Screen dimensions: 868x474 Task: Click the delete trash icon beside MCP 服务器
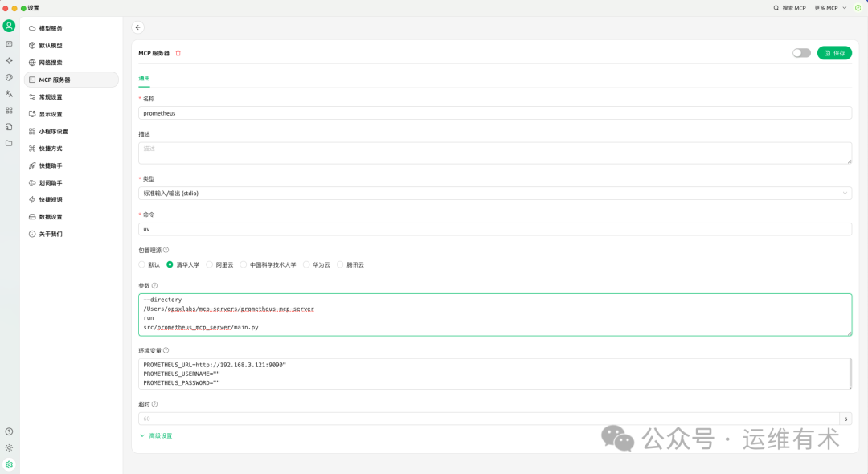(178, 53)
